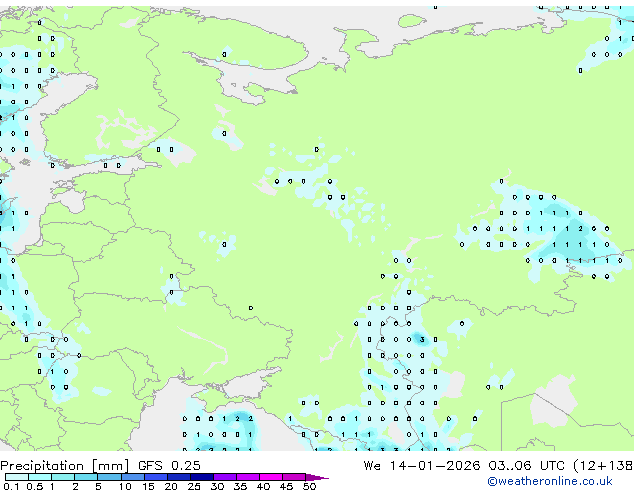Image resolution: width=634 pixels, height=490 pixels.
Task: Click the 40–45 mm magenta swatch
Action: point(271,477)
